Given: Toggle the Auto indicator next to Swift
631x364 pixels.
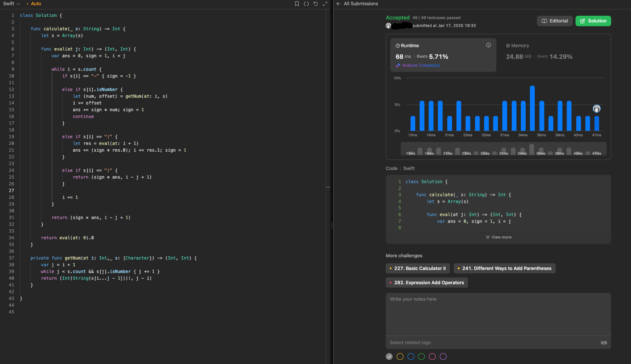Looking at the screenshot, I should (34, 4).
